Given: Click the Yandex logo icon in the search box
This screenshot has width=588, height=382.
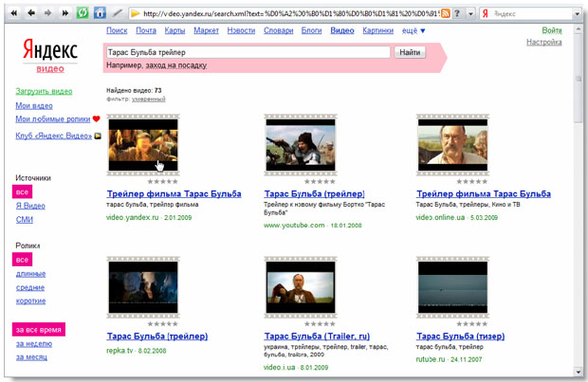Looking at the screenshot, I should pyautogui.click(x=486, y=14).
